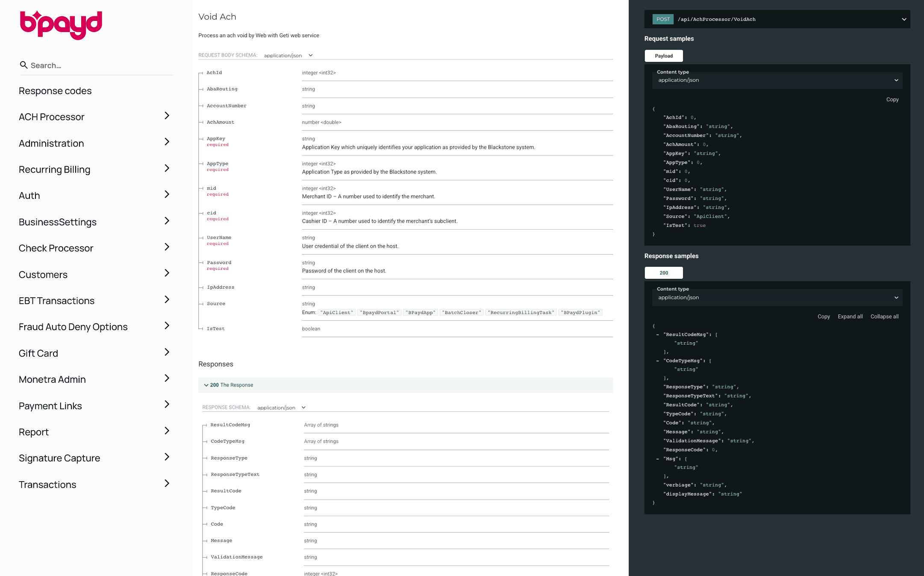The width and height of the screenshot is (924, 576).
Task: Open request samples Content type dropdown
Action: point(777,80)
